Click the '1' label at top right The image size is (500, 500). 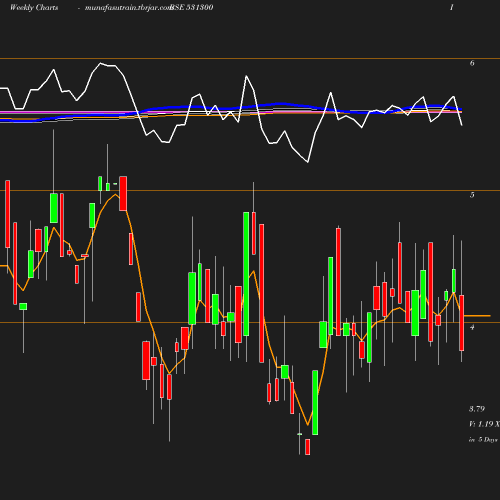[452, 7]
